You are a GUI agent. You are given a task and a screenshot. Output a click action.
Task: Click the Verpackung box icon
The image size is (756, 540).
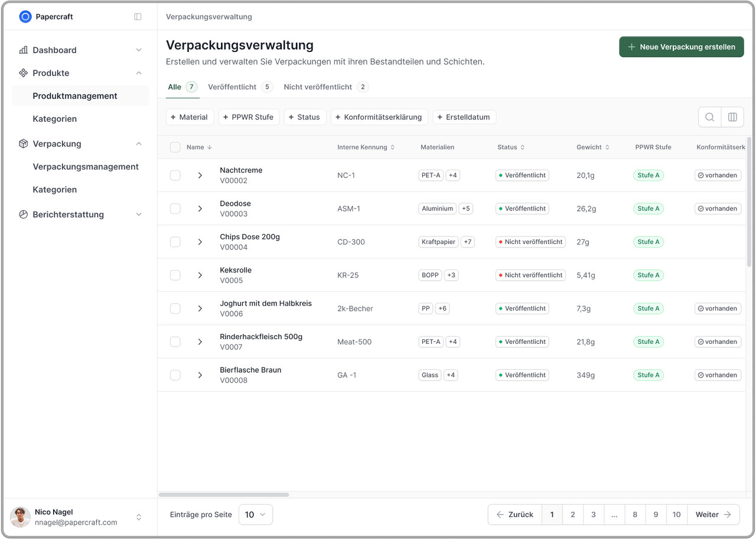coord(24,144)
